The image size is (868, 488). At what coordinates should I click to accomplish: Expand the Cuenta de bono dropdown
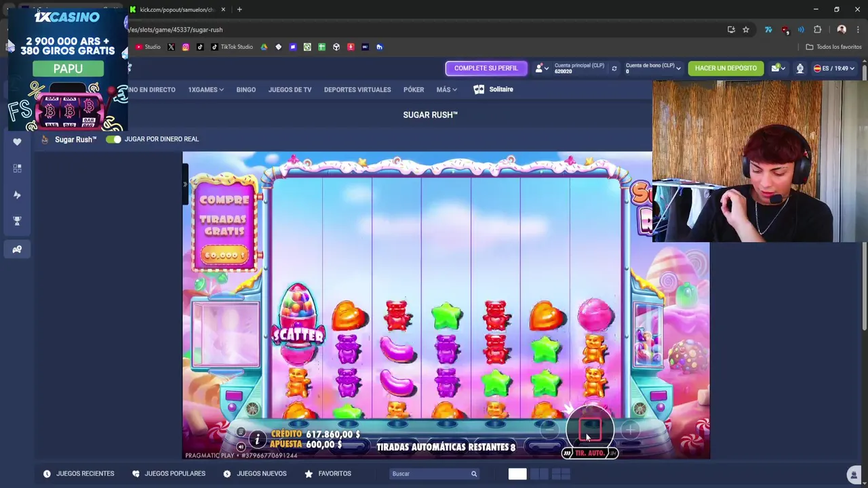(653, 68)
